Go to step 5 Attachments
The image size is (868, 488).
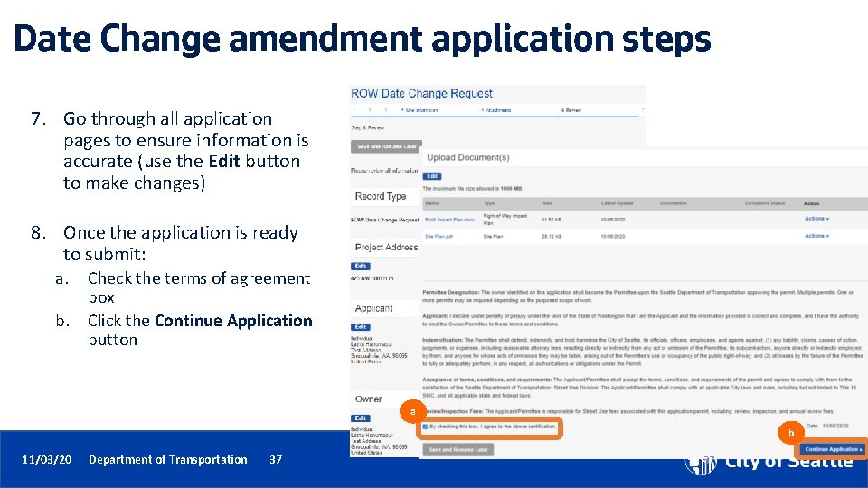coord(496,110)
